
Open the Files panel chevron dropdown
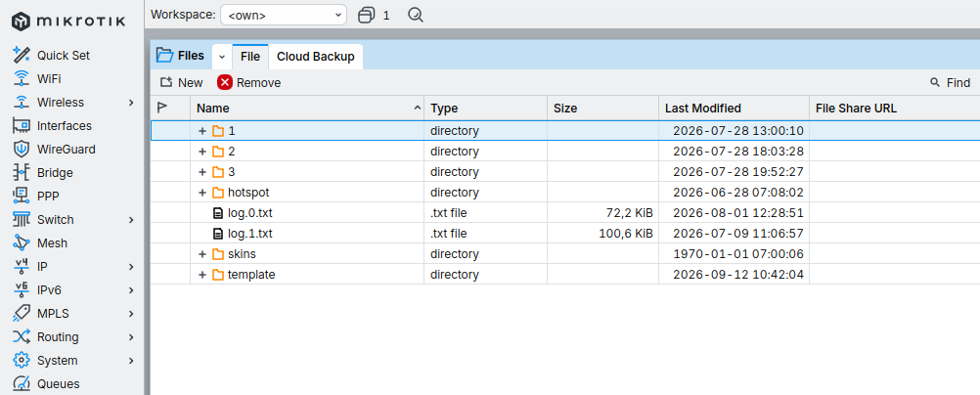coord(221,57)
